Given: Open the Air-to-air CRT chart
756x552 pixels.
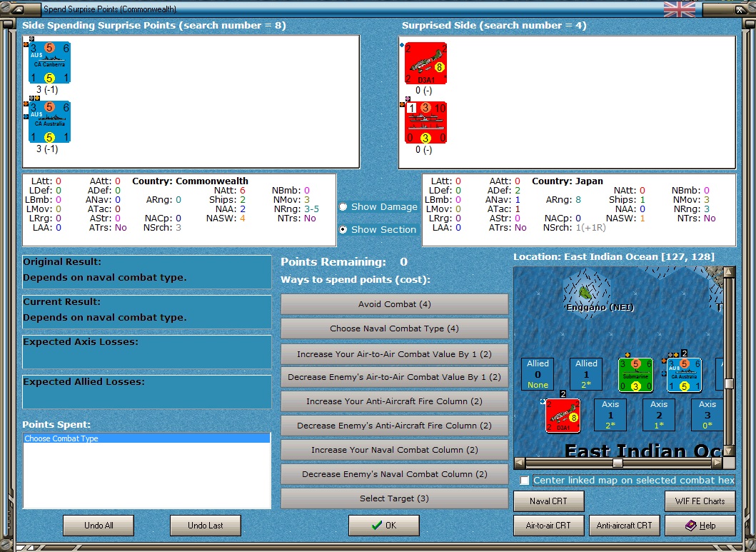Looking at the screenshot, I should click(x=549, y=526).
